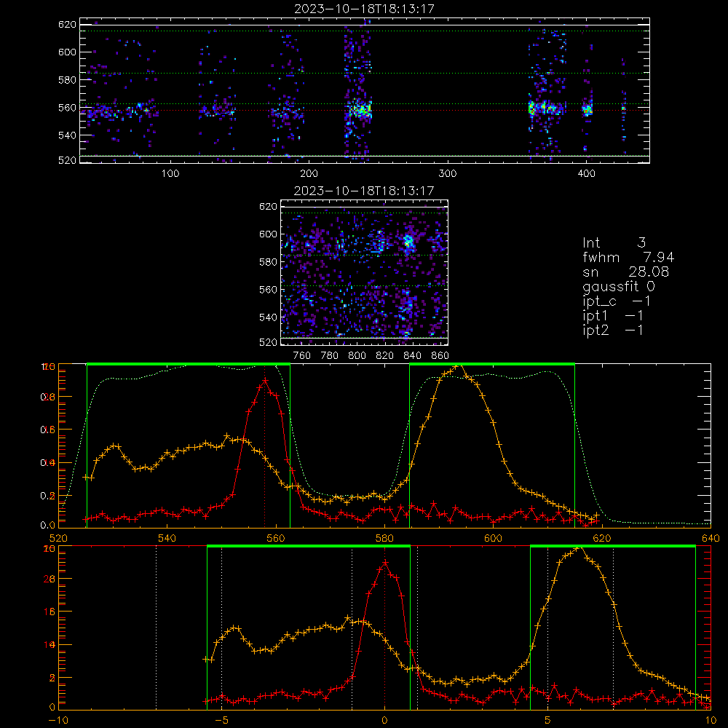Select the 'fwhm 7.94' value

[629, 257]
